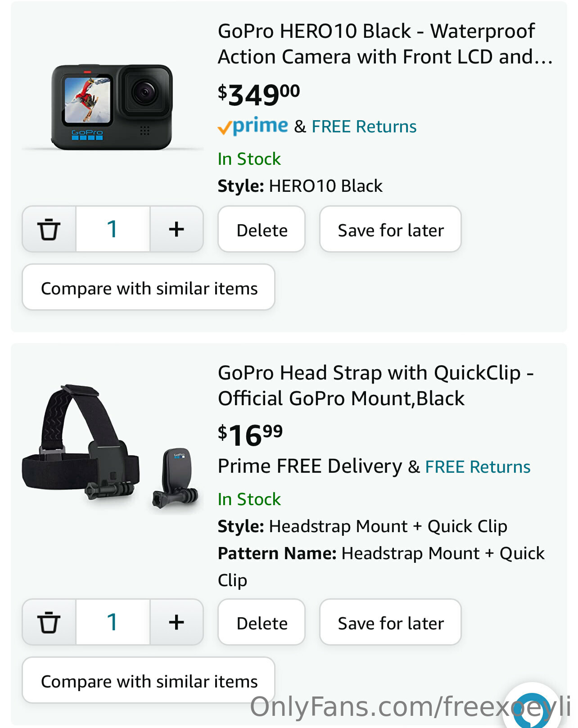
Task: Delete the GoPro HERO10 Black from cart
Action: (x=262, y=230)
